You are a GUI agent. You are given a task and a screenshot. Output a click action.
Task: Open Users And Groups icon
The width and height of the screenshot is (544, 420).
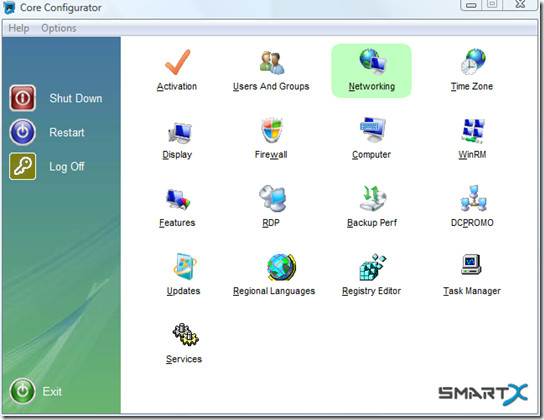pyautogui.click(x=272, y=62)
